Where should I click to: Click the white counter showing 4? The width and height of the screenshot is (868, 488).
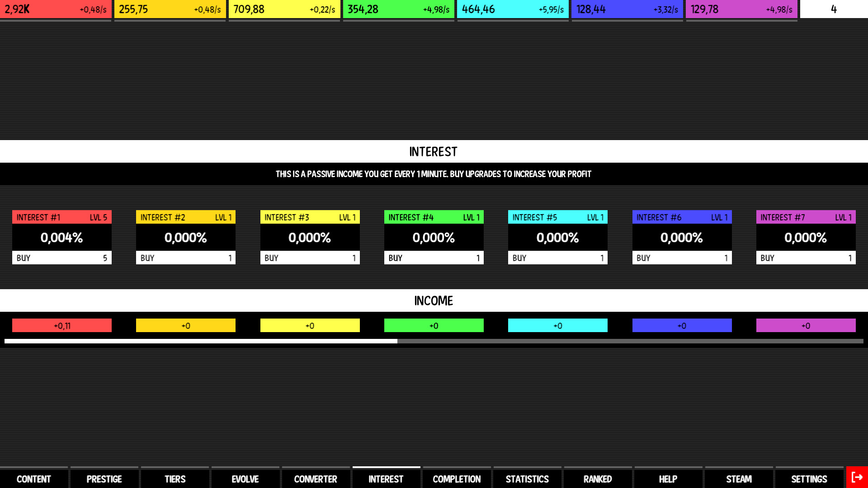[834, 9]
